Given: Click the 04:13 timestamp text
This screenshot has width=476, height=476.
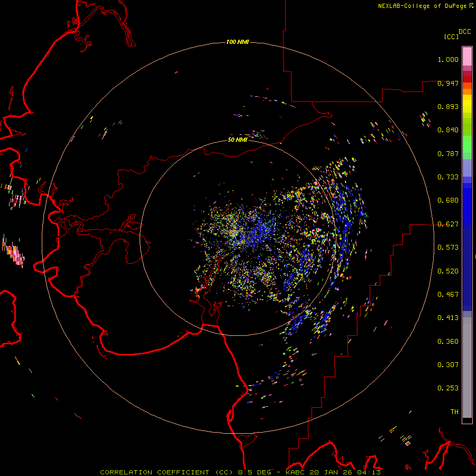Looking at the screenshot, I should click(369, 472).
